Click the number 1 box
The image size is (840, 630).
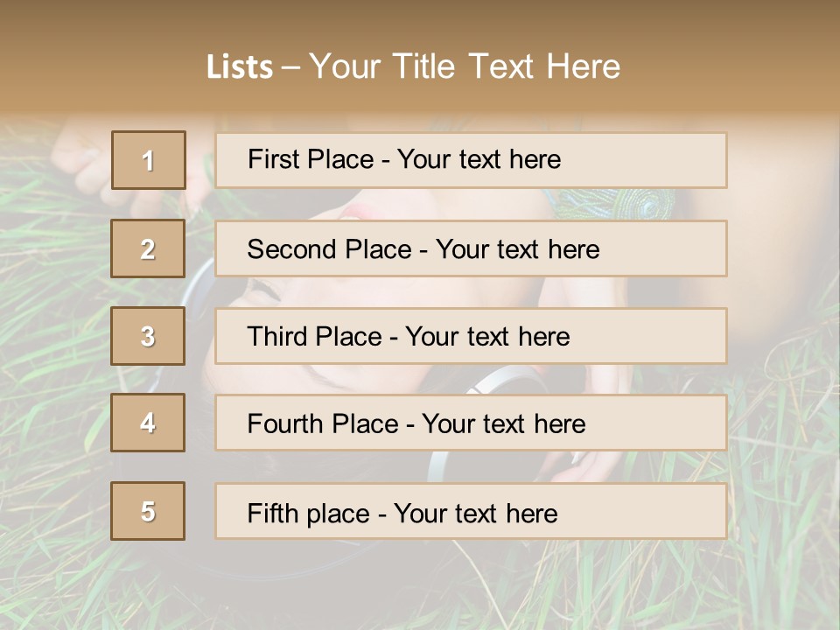click(x=148, y=160)
